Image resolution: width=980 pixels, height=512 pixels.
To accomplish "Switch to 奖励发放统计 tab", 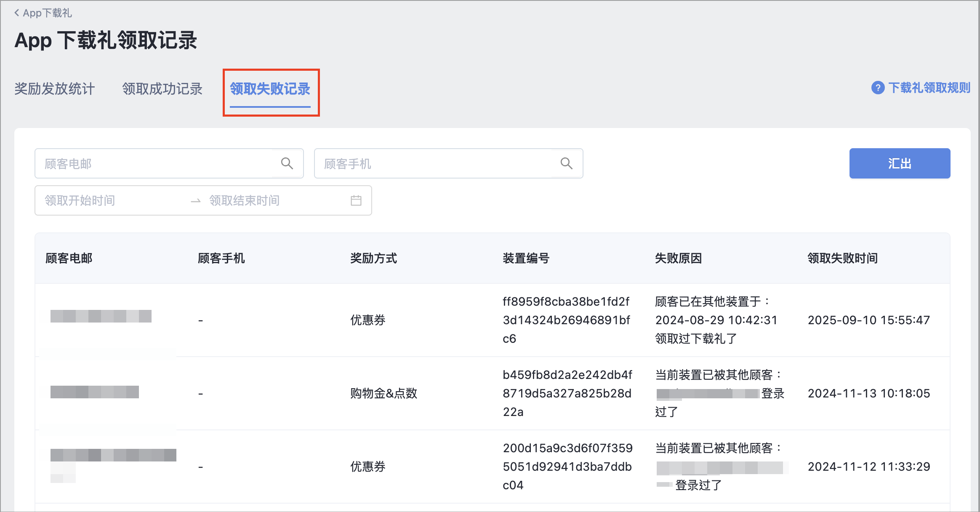I will pos(55,89).
